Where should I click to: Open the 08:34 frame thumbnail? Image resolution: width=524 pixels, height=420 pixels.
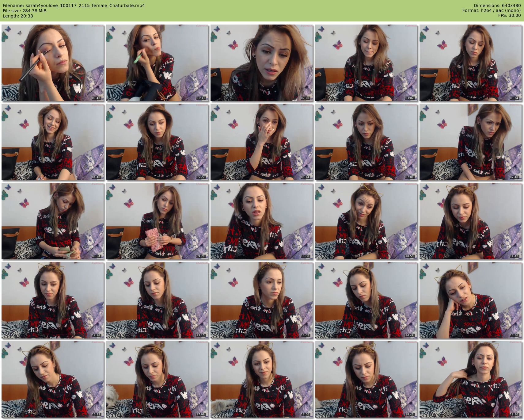click(x=53, y=221)
